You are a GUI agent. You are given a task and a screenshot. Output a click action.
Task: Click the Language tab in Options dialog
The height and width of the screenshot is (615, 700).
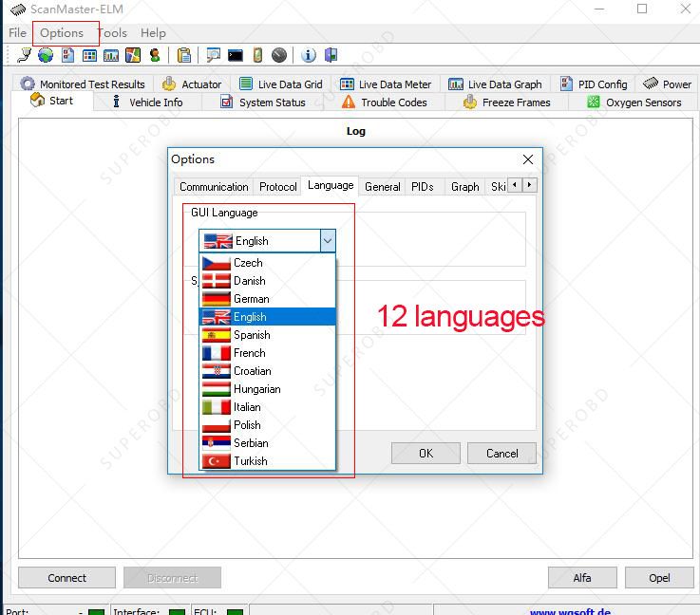(x=331, y=185)
